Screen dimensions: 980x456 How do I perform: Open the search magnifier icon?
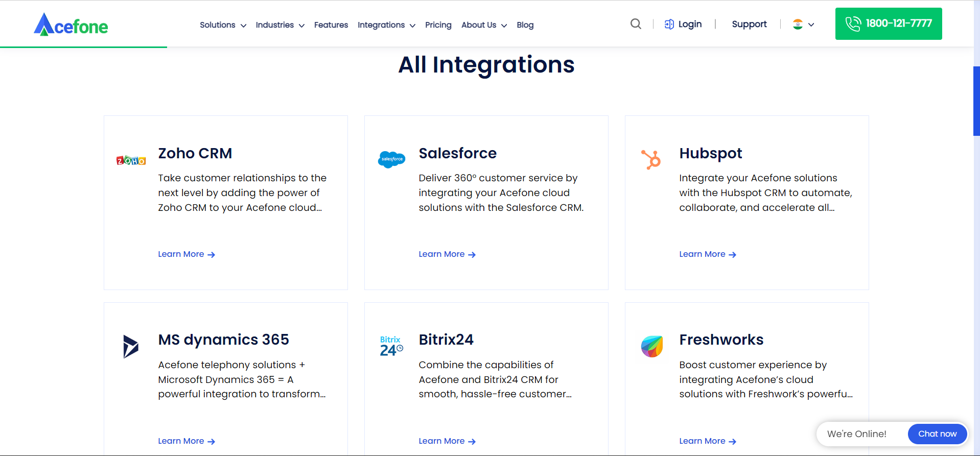point(636,24)
